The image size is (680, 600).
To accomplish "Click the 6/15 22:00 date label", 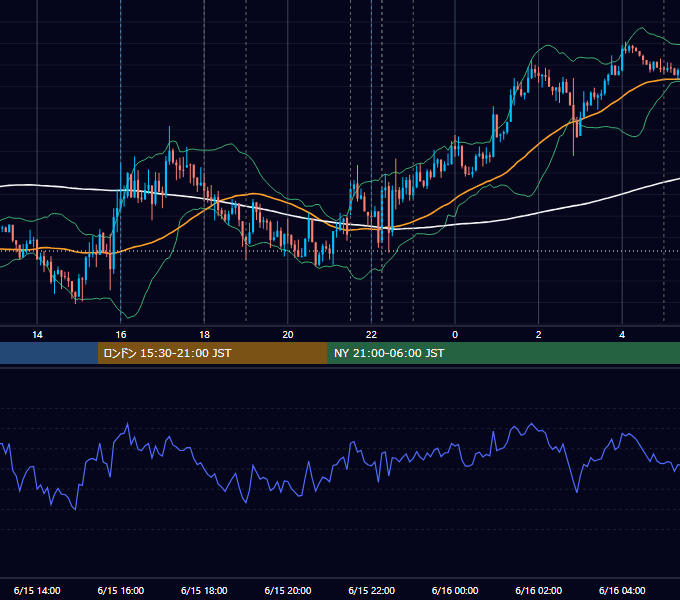I will (x=372, y=590).
